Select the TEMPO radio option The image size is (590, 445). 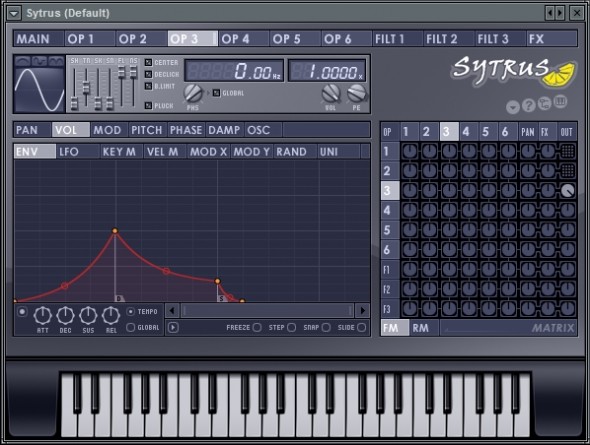[x=131, y=311]
